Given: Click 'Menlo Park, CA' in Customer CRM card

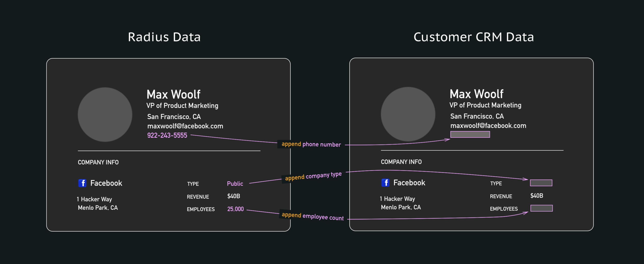Looking at the screenshot, I should [401, 207].
